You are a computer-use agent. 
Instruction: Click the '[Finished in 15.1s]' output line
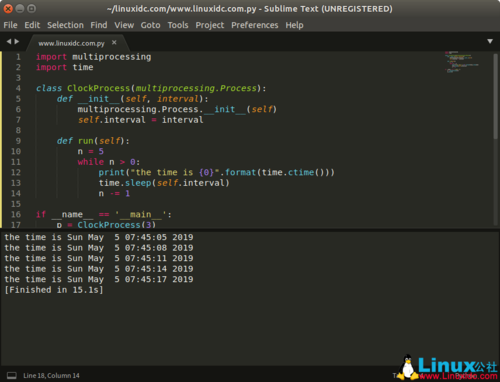tap(54, 290)
